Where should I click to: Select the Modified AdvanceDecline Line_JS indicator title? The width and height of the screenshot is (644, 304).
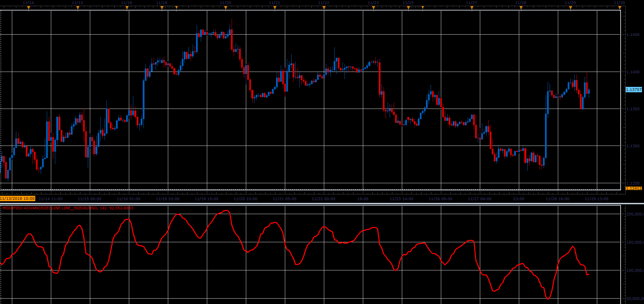tap(68, 208)
